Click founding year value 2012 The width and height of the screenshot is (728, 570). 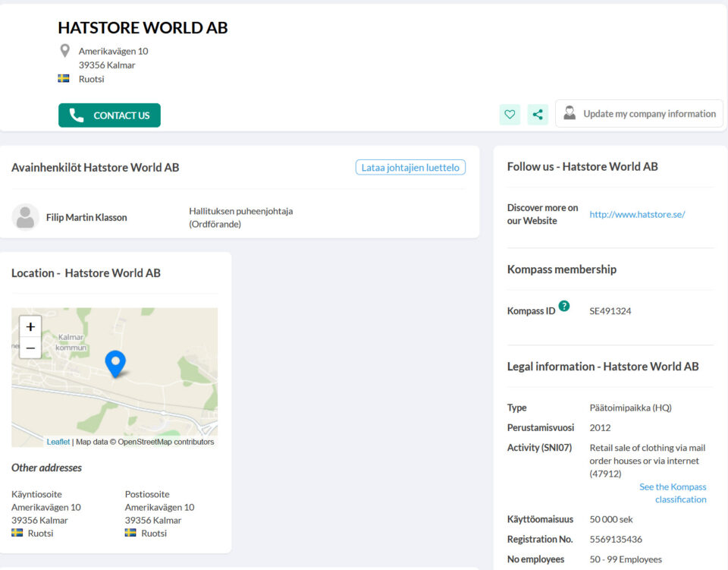pyautogui.click(x=600, y=427)
